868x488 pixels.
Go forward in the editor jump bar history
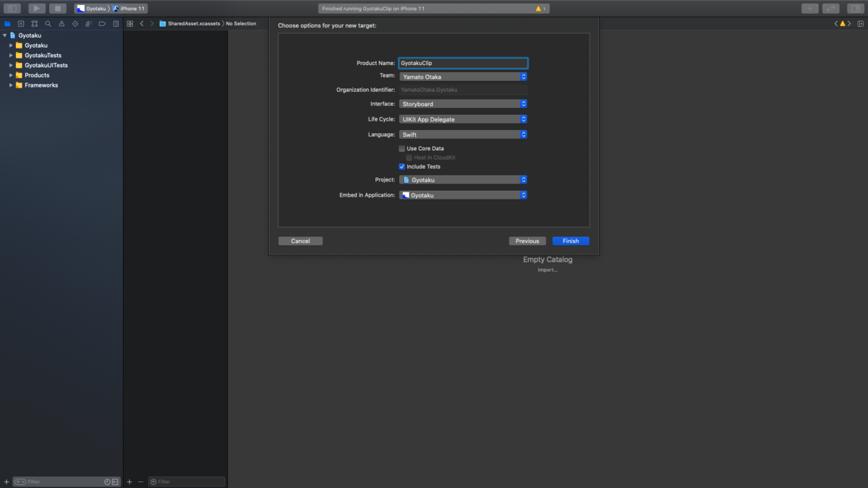[x=152, y=24]
